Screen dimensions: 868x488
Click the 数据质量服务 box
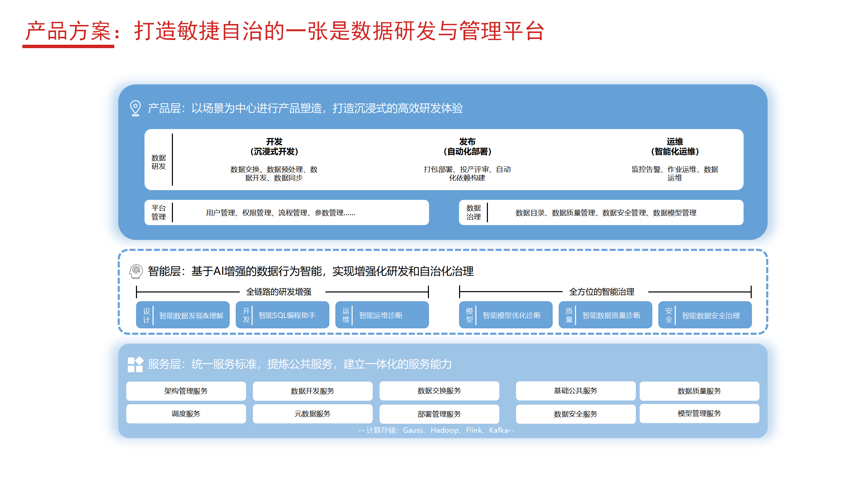point(699,391)
